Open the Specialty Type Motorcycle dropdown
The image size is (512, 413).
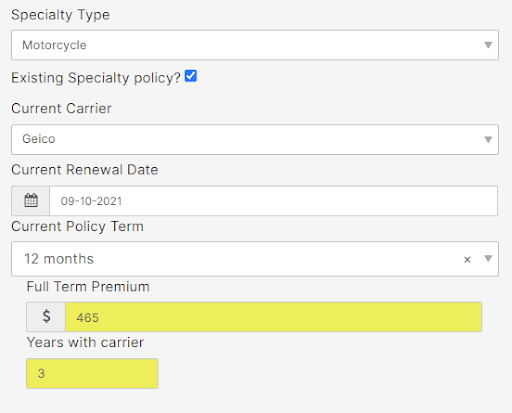pyautogui.click(x=255, y=45)
